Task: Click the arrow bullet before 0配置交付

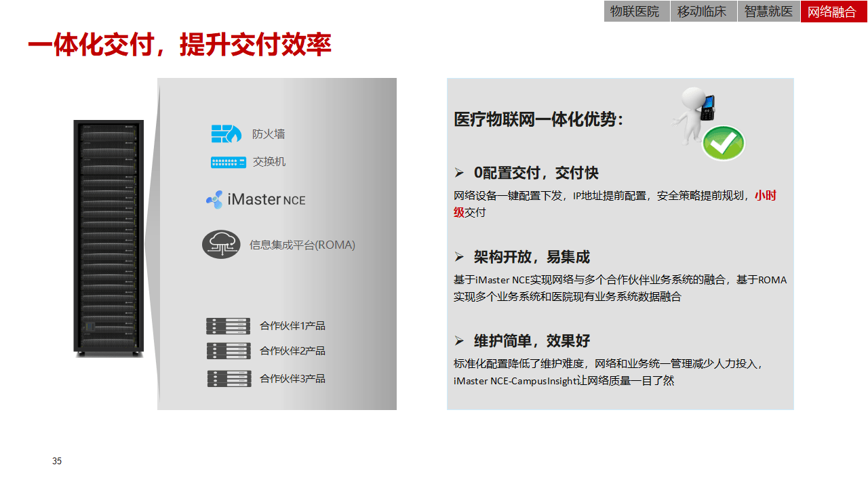Action: 459,173
